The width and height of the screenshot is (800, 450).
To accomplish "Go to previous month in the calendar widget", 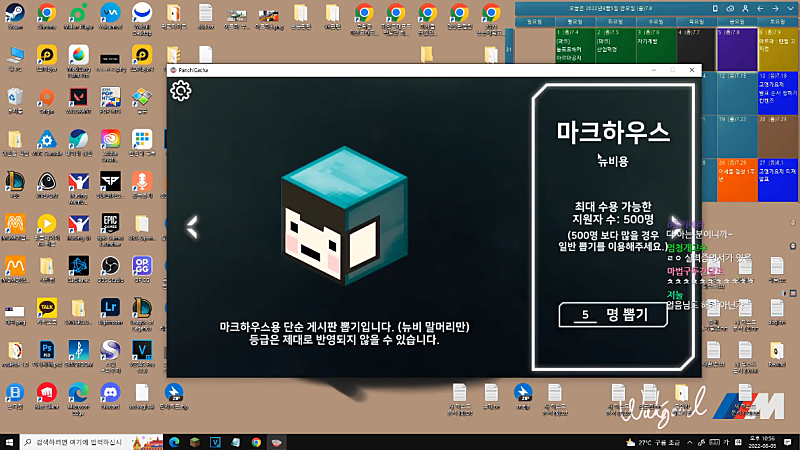I will tap(760, 8).
